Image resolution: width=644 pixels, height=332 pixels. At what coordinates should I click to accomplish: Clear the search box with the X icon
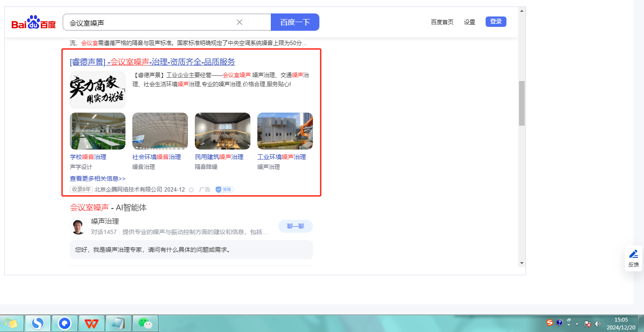pyautogui.click(x=239, y=22)
